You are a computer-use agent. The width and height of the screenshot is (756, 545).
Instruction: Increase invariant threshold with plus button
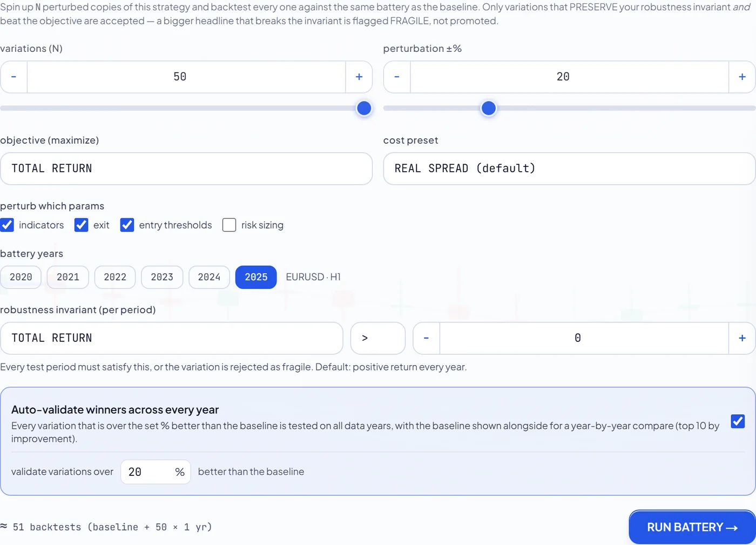pyautogui.click(x=742, y=338)
